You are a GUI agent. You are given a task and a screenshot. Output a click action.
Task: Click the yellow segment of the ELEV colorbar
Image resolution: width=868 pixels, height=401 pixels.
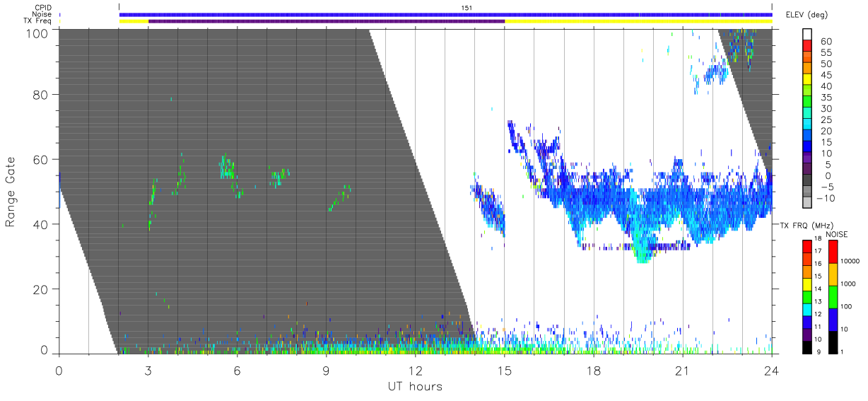807,81
